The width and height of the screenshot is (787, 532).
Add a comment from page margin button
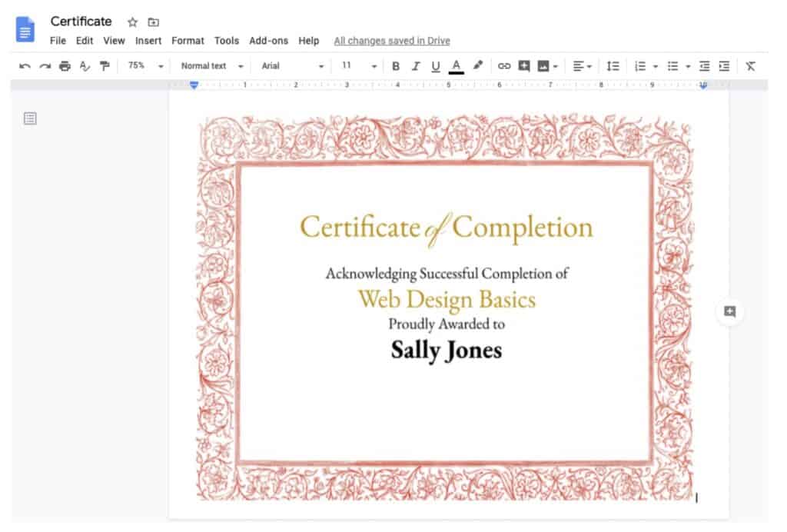pos(730,311)
